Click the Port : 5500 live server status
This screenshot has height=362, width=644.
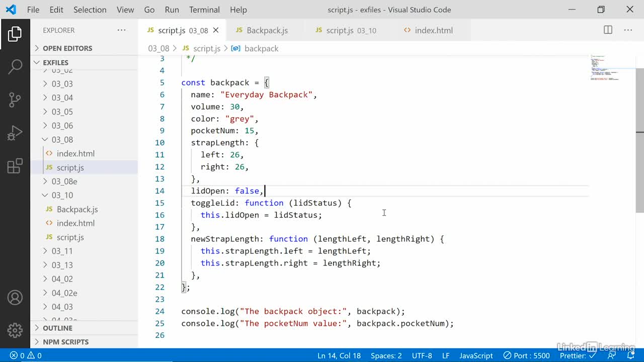pos(526,355)
